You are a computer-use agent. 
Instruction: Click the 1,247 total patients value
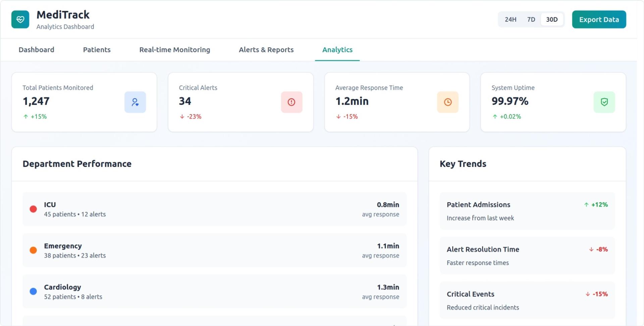pos(36,101)
